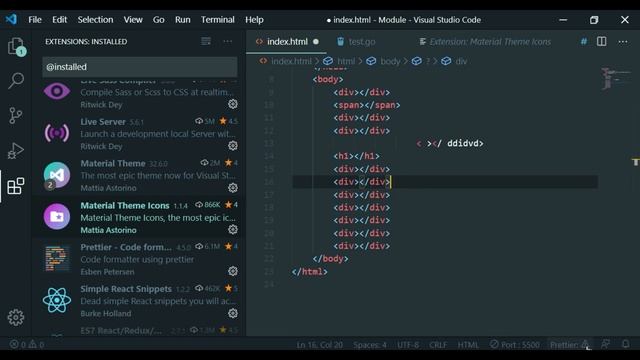Place cursor on the h1 line

coord(356,156)
